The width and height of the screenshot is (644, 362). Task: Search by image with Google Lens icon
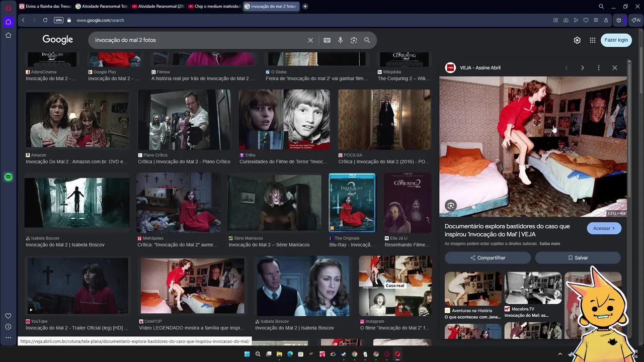(354, 40)
